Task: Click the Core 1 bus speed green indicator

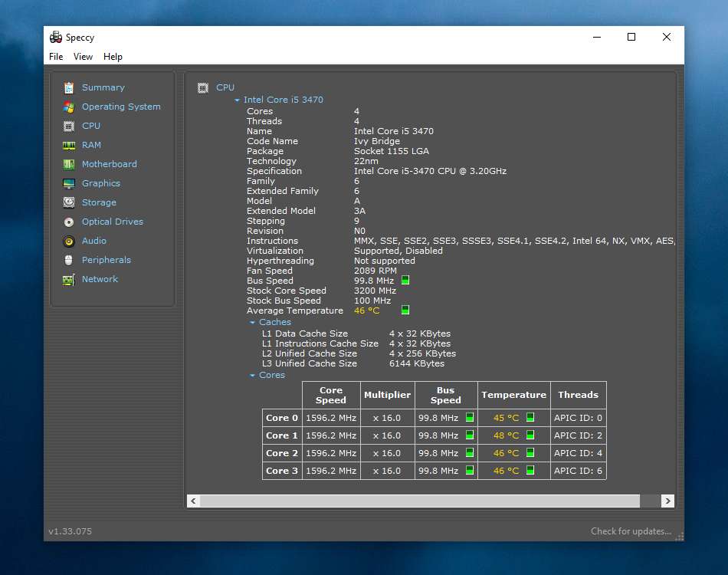Action: click(470, 435)
